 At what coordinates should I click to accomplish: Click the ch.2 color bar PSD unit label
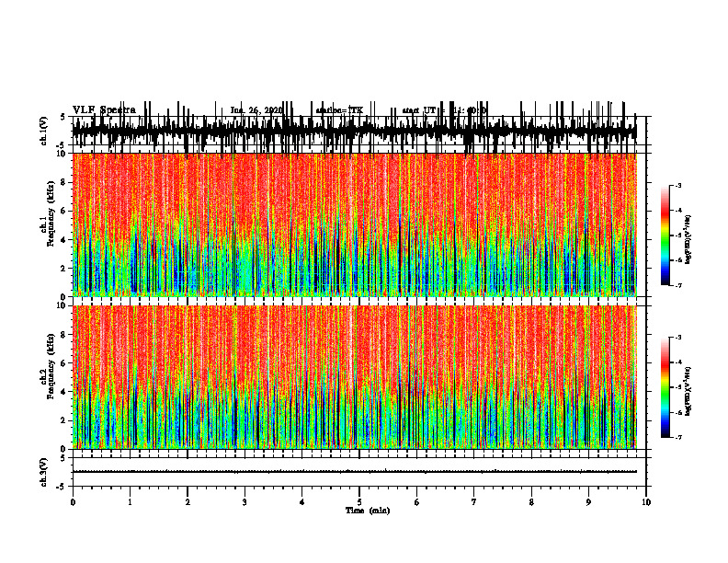[x=688, y=392]
